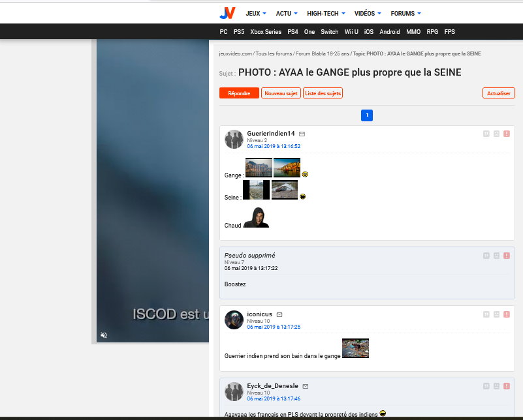
Task: Report GuerierIndien14's post with red alert icon
Action: point(507,134)
